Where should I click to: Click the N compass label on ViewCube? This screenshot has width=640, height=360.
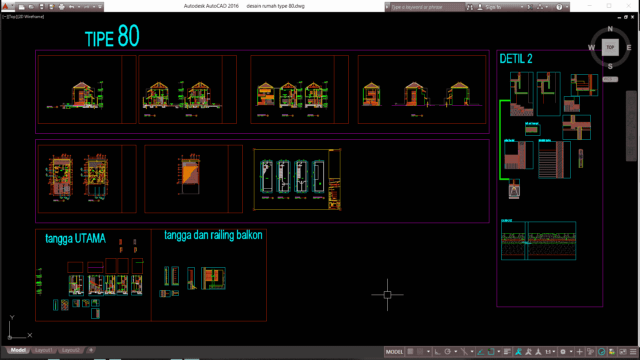[x=610, y=29]
